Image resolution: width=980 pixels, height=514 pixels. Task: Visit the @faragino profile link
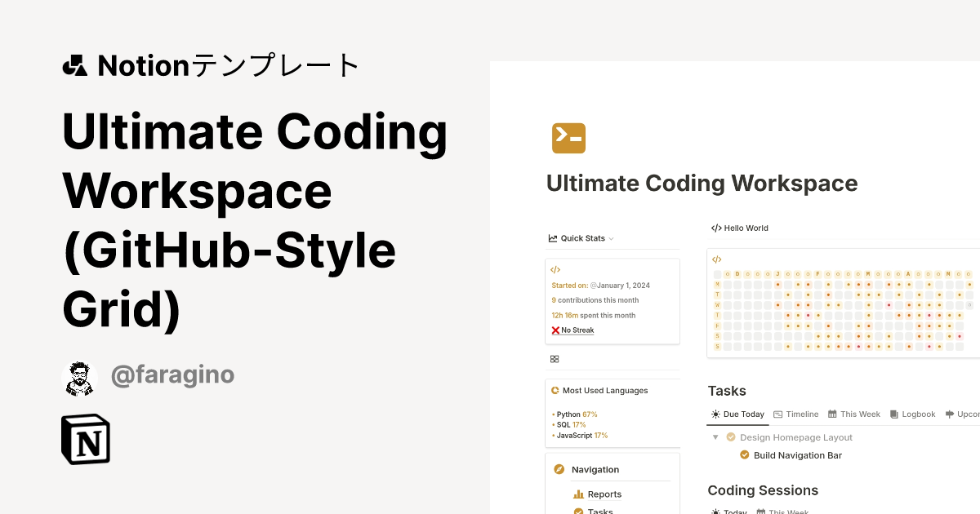(172, 374)
